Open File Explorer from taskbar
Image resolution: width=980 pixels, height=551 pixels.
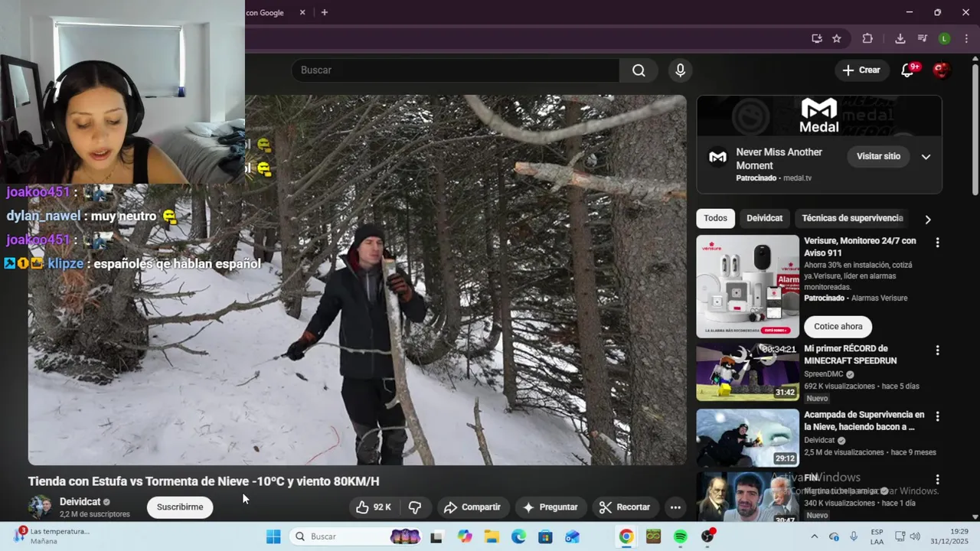tap(492, 536)
